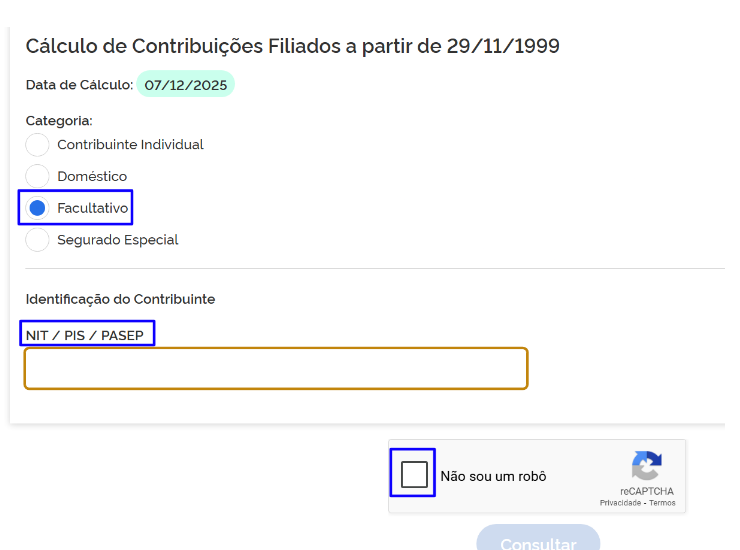Select the Facultativo radio button
Image resolution: width=740 pixels, height=550 pixels.
pyautogui.click(x=37, y=208)
